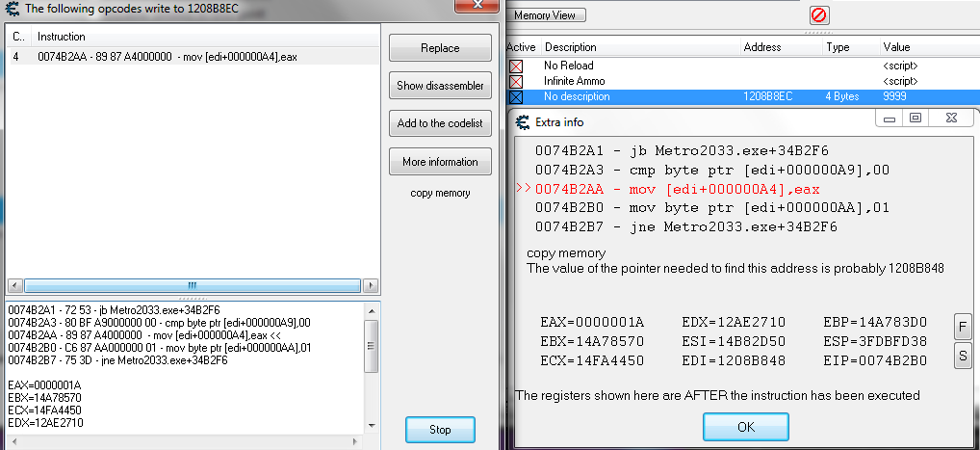Click the Extra info dialog title icon
The image size is (980, 450).
click(523, 122)
